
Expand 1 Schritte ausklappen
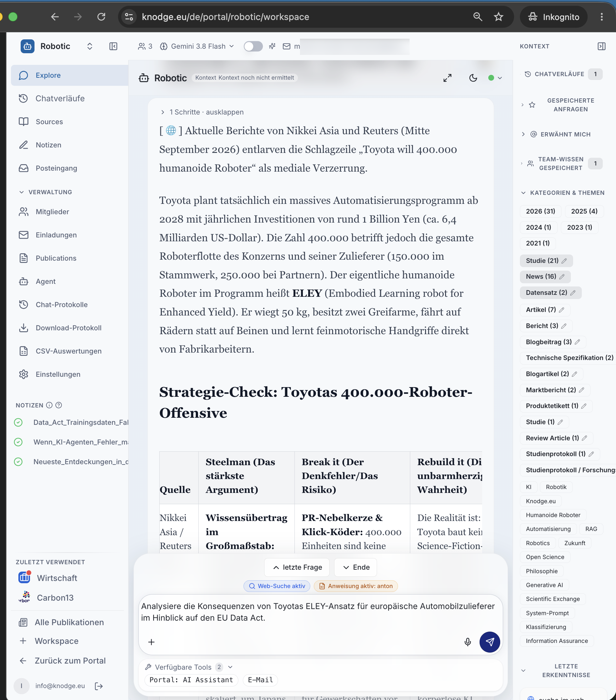[202, 112]
